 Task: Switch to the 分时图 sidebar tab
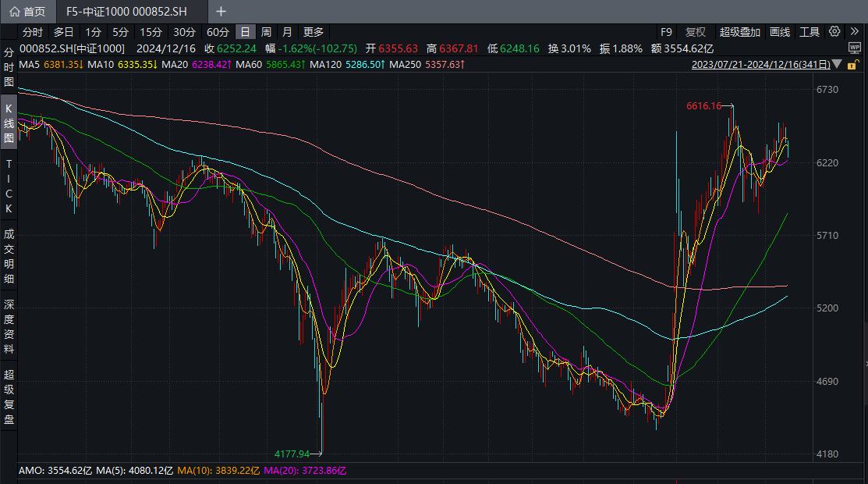(x=9, y=67)
